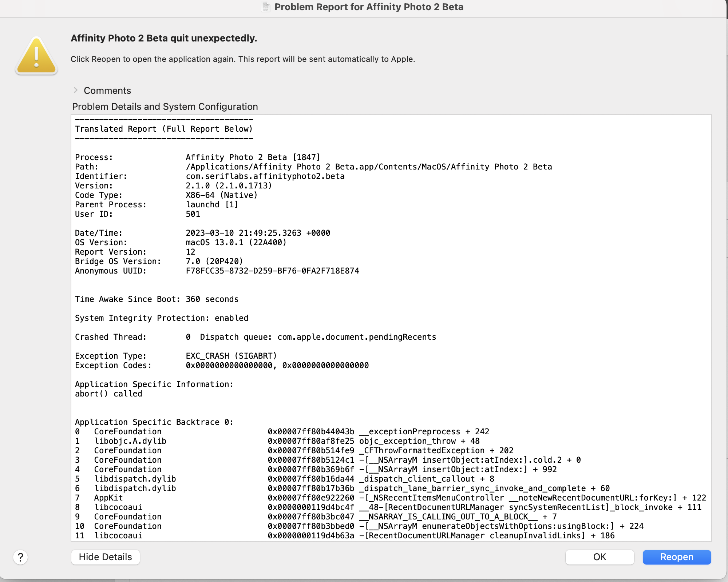Click the Reopen button
The height and width of the screenshot is (582, 728).
pyautogui.click(x=677, y=557)
